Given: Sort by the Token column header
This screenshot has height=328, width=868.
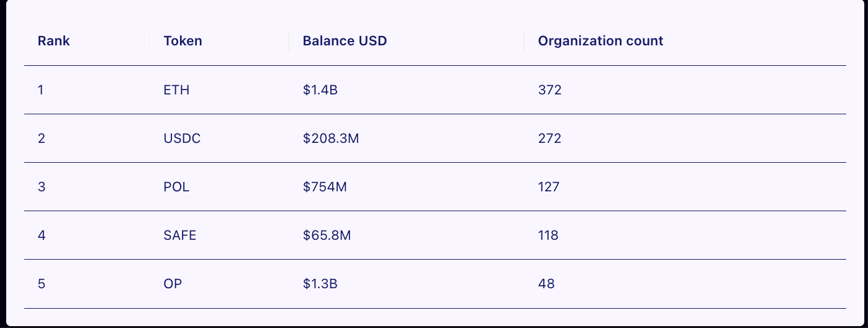Looking at the screenshot, I should coord(183,41).
